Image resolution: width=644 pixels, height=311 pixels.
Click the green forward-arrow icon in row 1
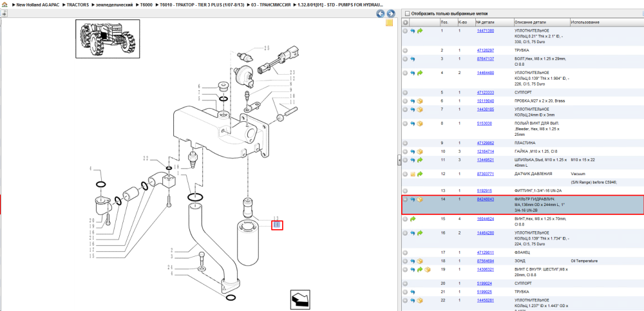pyautogui.click(x=420, y=31)
